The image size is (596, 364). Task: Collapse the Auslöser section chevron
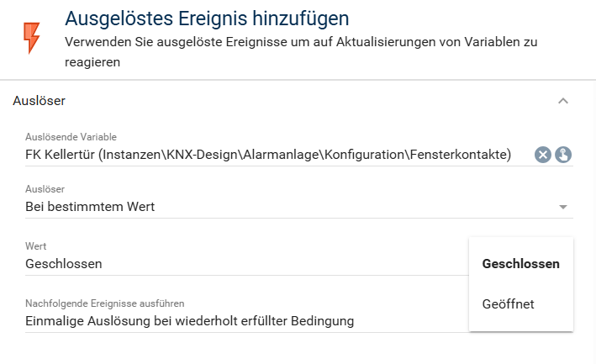(563, 101)
